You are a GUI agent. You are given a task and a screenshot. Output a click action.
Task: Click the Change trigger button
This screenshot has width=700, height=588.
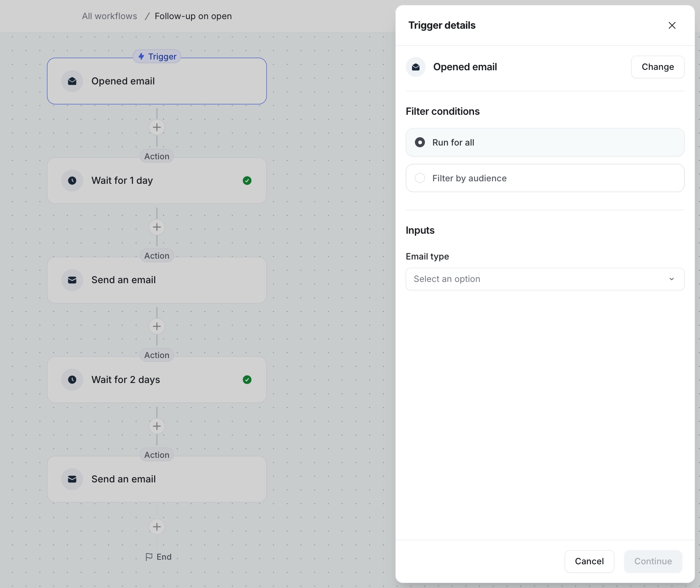[658, 67]
